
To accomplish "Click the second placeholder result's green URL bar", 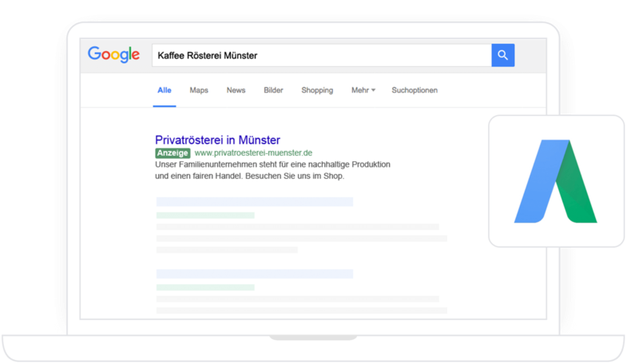I will click(205, 287).
